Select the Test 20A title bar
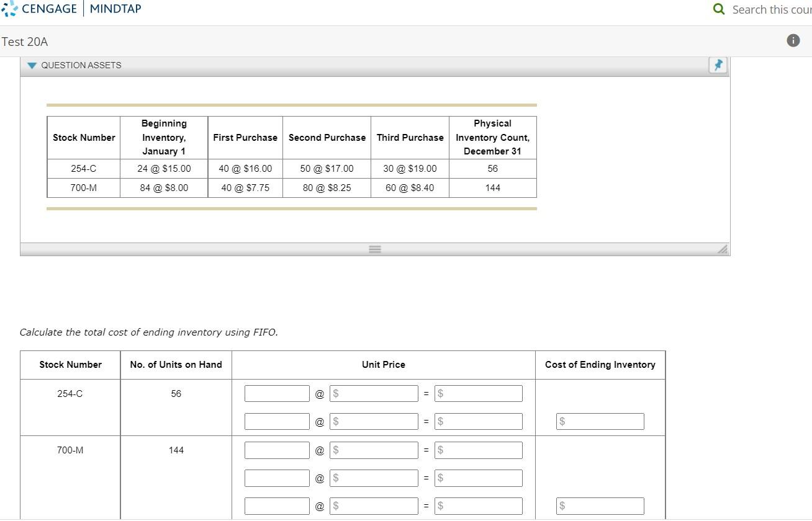 [24, 42]
